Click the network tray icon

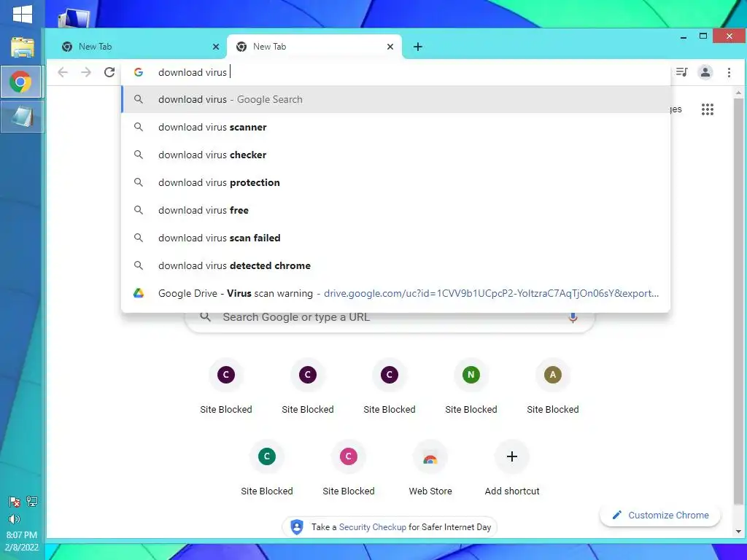(32, 501)
